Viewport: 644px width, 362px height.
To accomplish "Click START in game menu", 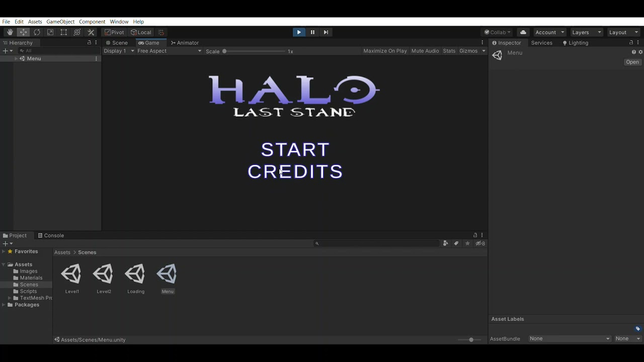I will pyautogui.click(x=295, y=150).
